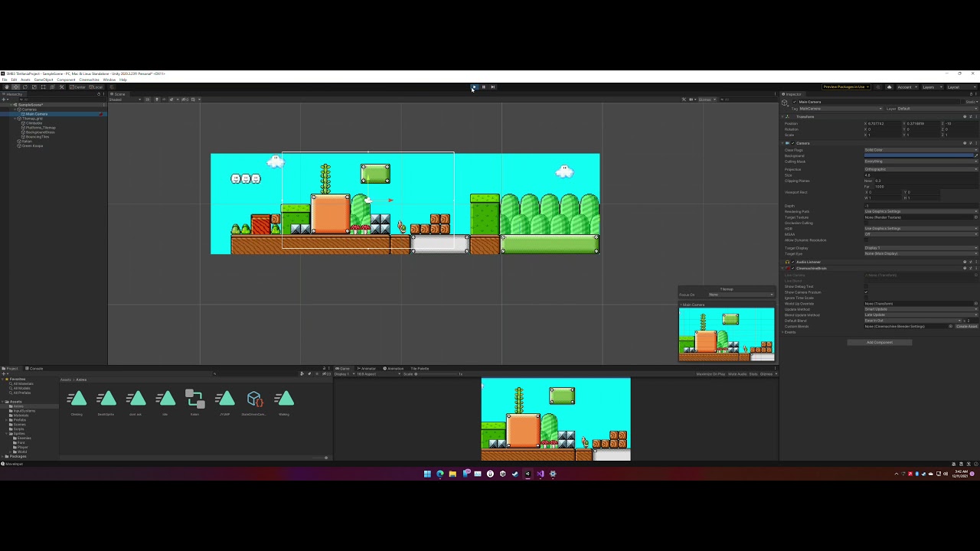980x551 pixels.
Task: Select the Scale tool in toolbar
Action: coord(34,87)
